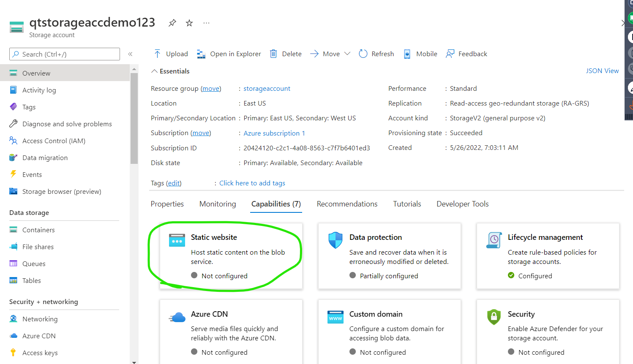Open the Static website capability card
Image resolution: width=633 pixels, height=364 pixels.
coord(231,256)
